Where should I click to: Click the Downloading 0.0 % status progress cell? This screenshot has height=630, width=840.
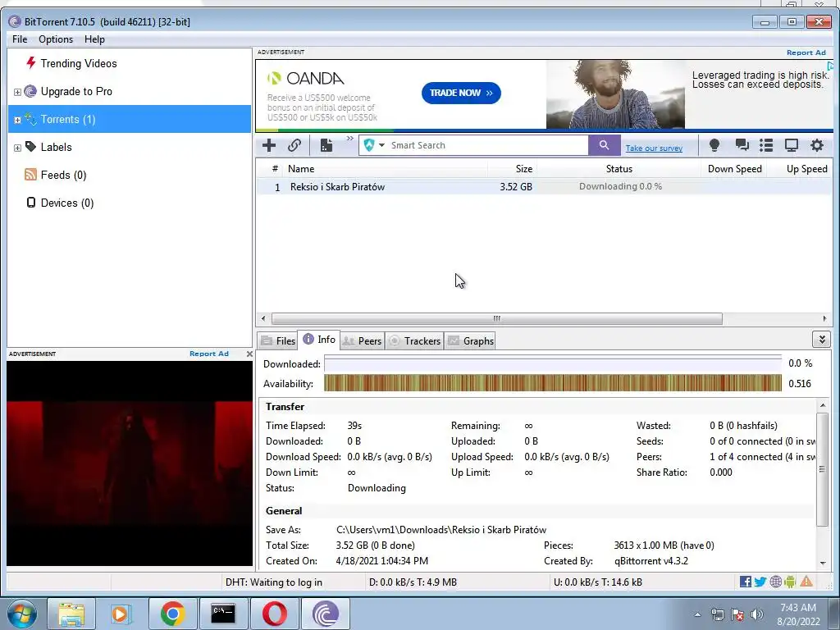coord(620,186)
